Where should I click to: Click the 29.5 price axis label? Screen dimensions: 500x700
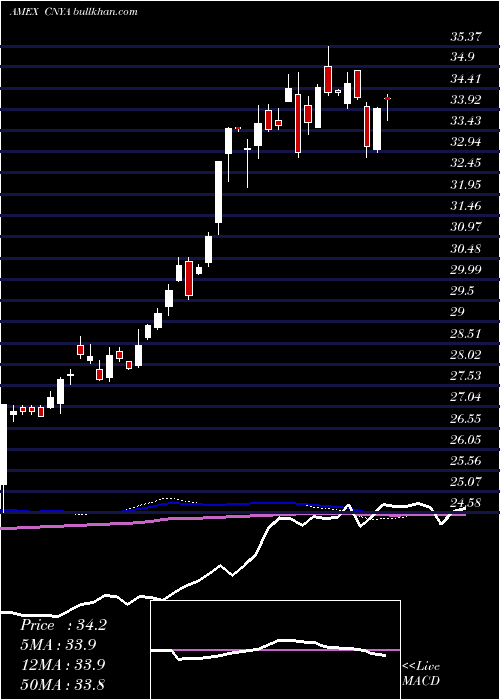(x=463, y=291)
